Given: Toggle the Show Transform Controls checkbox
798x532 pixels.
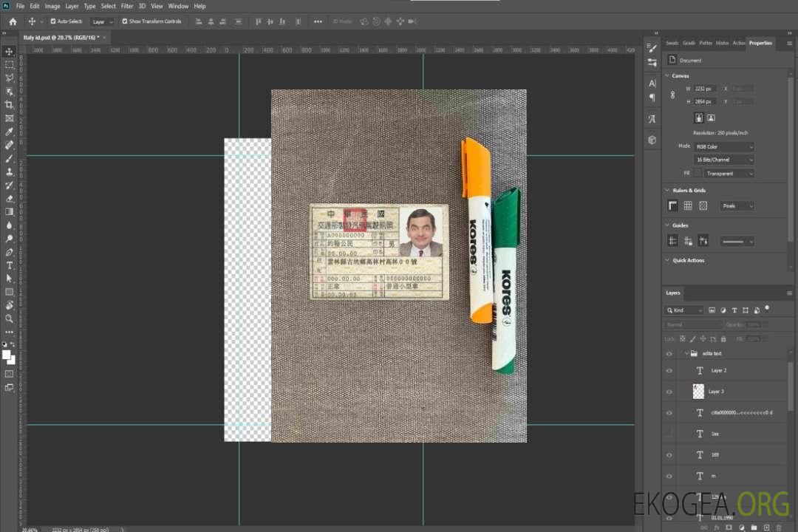Looking at the screenshot, I should (x=125, y=21).
